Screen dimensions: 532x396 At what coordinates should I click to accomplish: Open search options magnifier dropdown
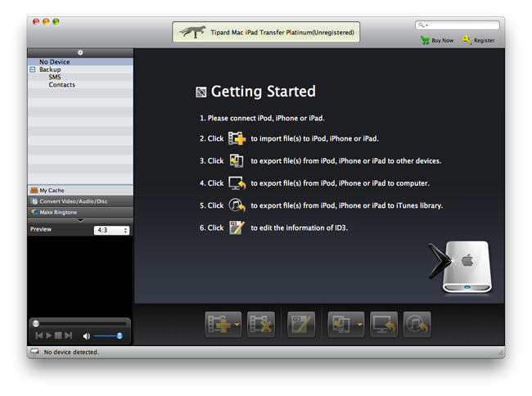[423, 25]
